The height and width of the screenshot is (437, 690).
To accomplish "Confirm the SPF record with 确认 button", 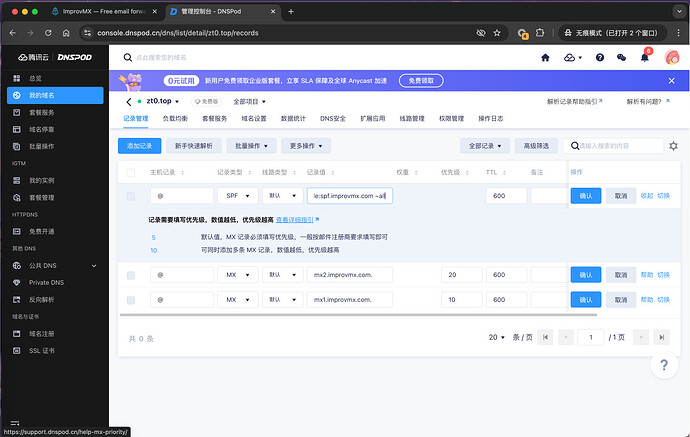I will pos(586,196).
